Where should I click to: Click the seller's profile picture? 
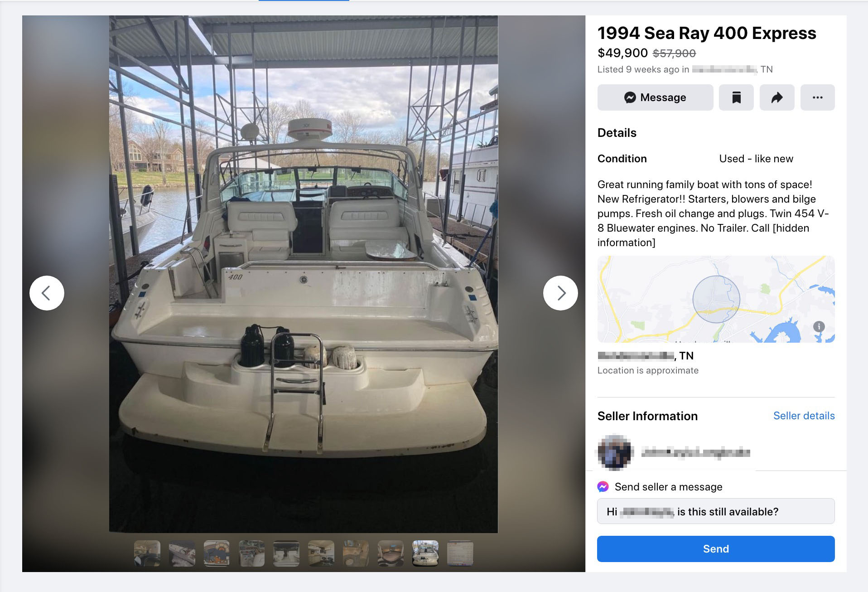[614, 452]
